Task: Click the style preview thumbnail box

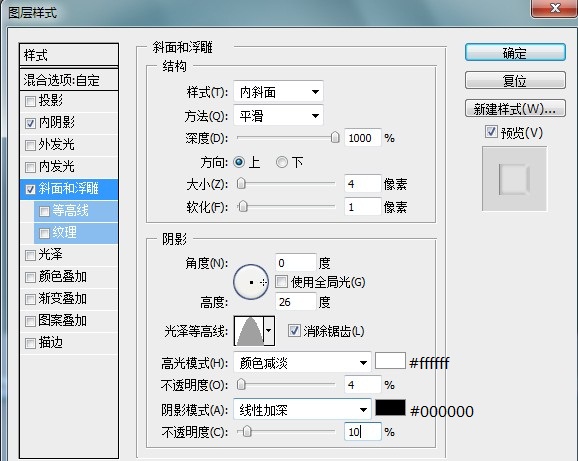Action: [x=515, y=179]
